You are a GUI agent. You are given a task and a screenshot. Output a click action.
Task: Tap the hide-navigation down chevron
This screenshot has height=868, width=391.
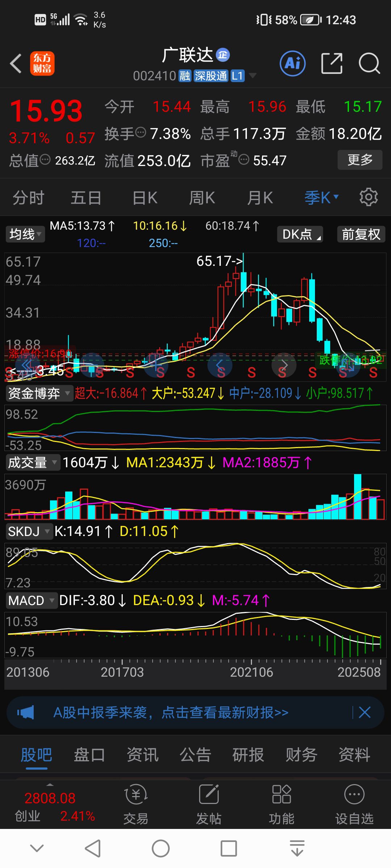pyautogui.click(x=37, y=848)
